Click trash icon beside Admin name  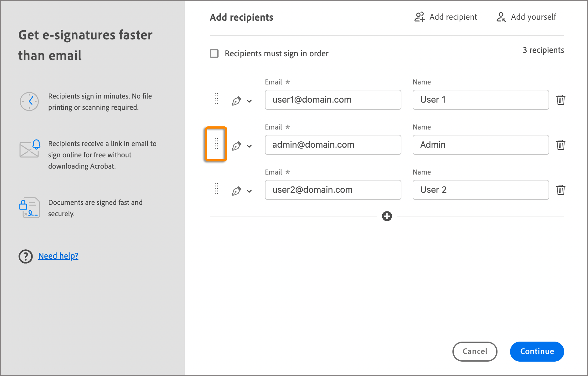[560, 145]
